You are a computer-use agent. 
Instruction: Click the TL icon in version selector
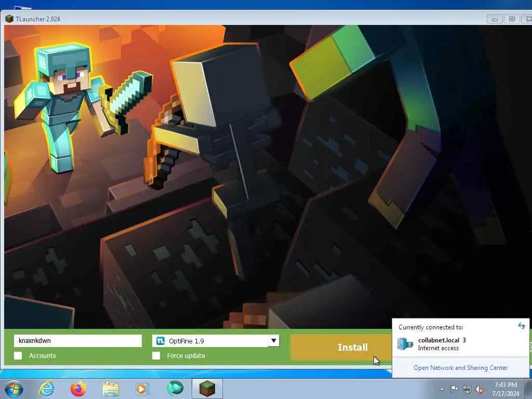coord(161,341)
